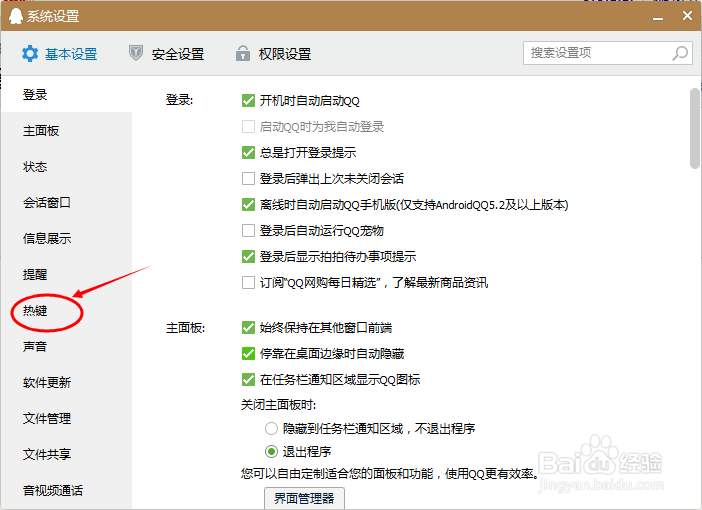Open 文件共享 settings in sidebar
702x510 pixels.
click(x=67, y=454)
